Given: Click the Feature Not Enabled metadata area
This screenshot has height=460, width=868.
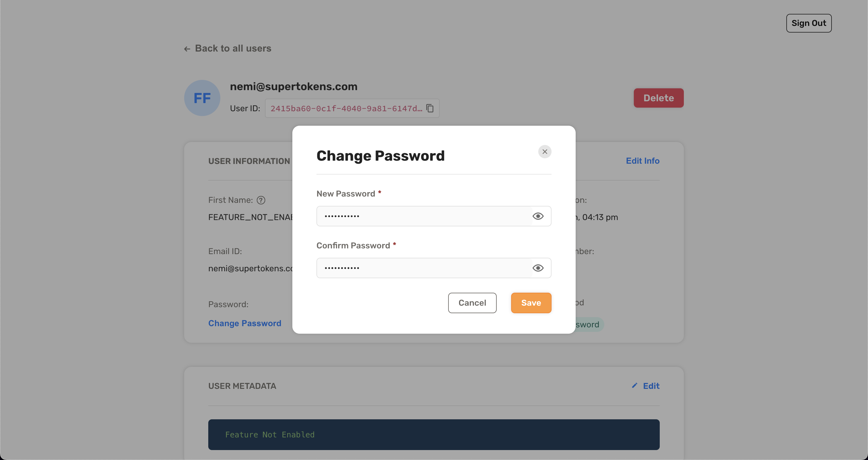Looking at the screenshot, I should pyautogui.click(x=434, y=435).
